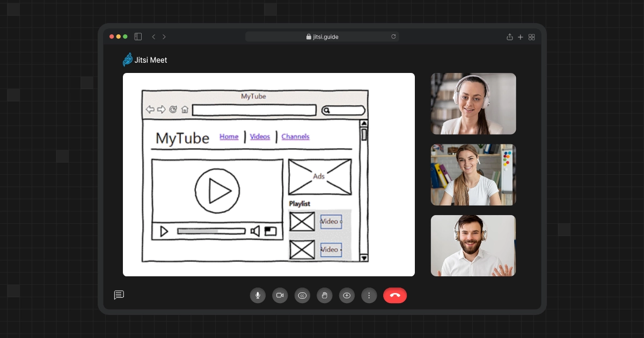Click the Jitsi Meet logo
The image size is (644, 338).
point(145,60)
